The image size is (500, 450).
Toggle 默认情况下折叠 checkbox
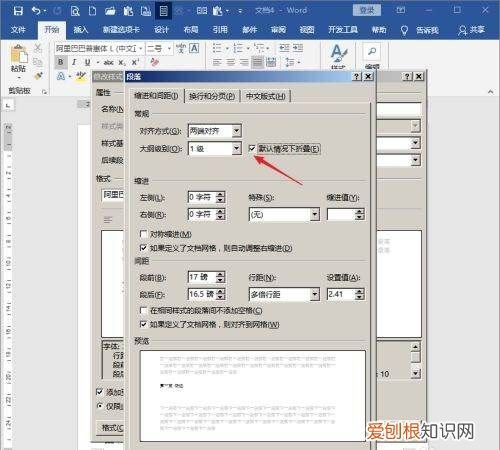pyautogui.click(x=252, y=148)
